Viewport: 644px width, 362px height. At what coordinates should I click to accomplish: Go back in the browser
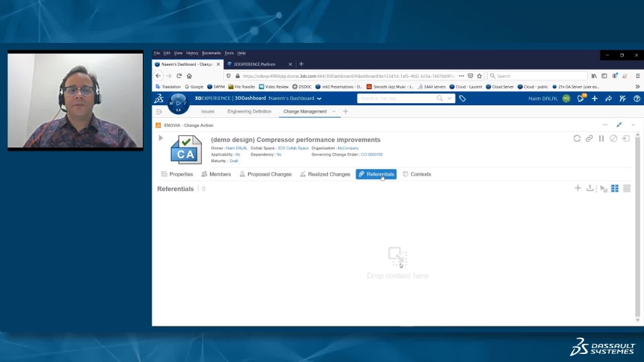coord(158,76)
